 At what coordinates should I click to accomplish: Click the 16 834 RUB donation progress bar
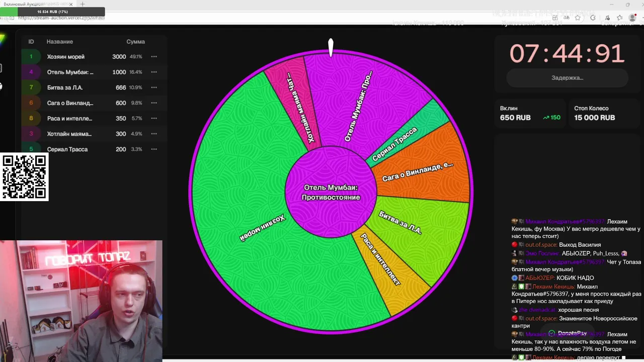(52, 12)
